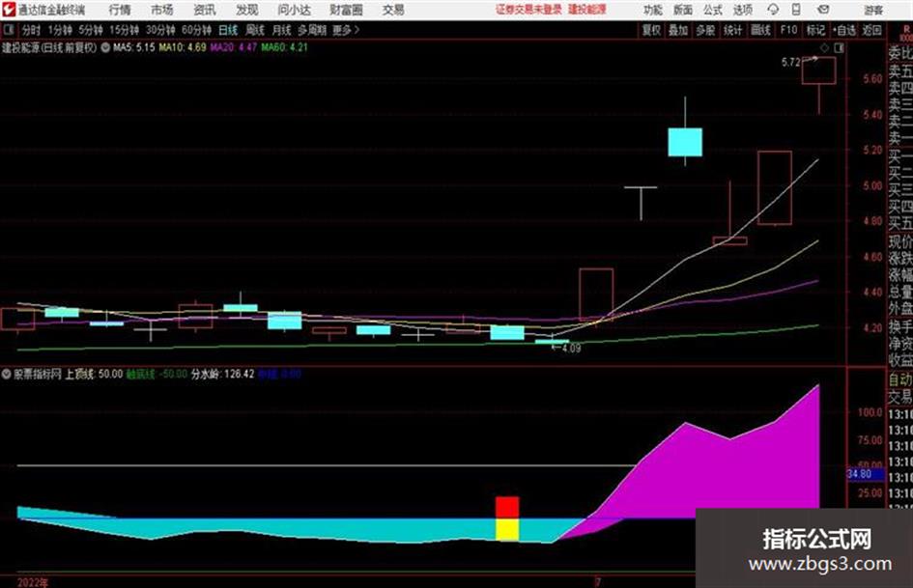The width and height of the screenshot is (913, 588).
Task: Click the 自选 add to watchlist button
Action: point(844,30)
